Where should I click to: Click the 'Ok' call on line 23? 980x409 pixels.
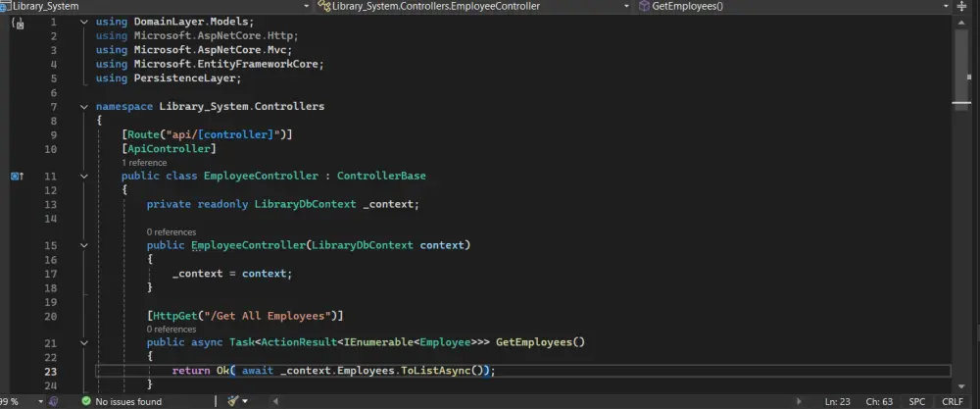(222, 371)
